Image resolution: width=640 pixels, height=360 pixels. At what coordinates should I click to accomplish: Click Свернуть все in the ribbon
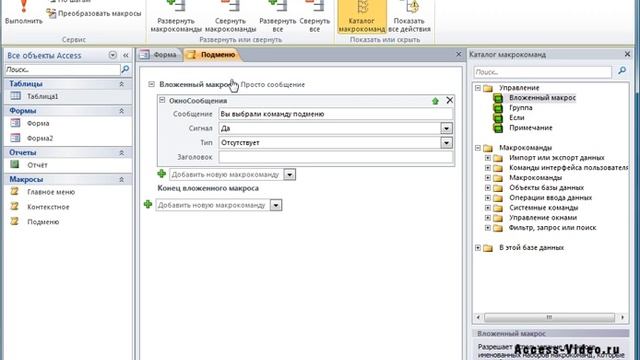coord(314,17)
